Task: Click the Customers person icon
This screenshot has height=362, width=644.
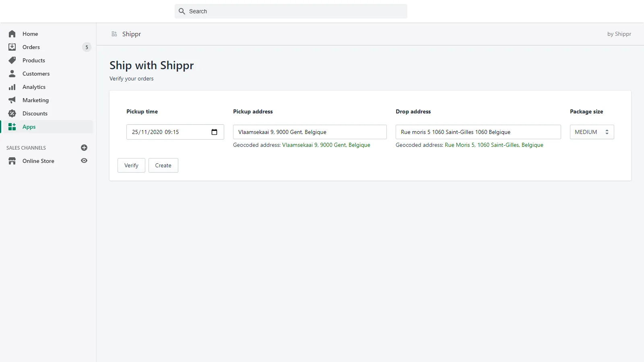Action: 12,74
